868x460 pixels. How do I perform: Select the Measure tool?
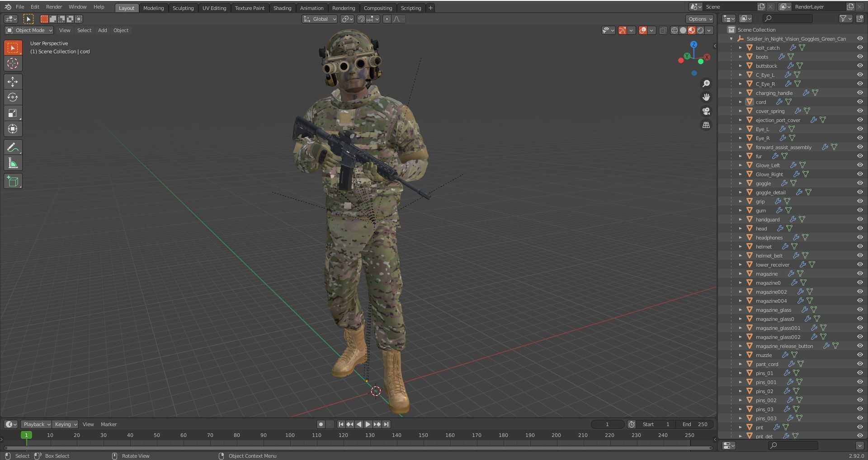pyautogui.click(x=13, y=163)
